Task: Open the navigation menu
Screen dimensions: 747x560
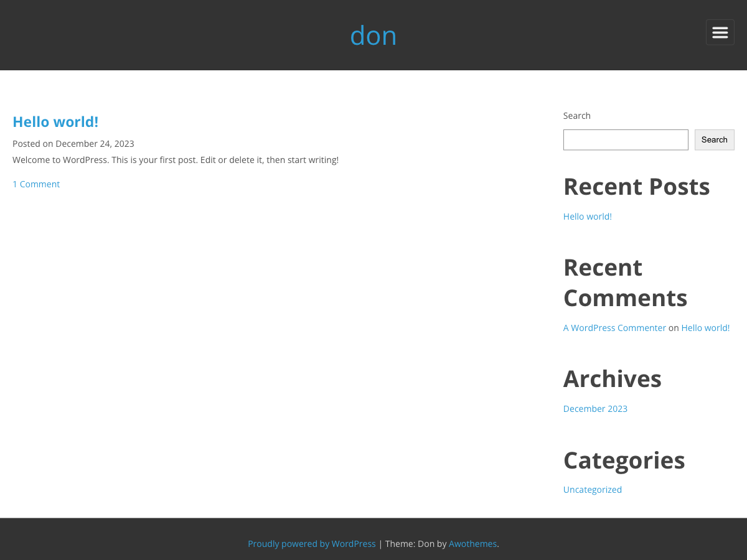Action: [720, 32]
